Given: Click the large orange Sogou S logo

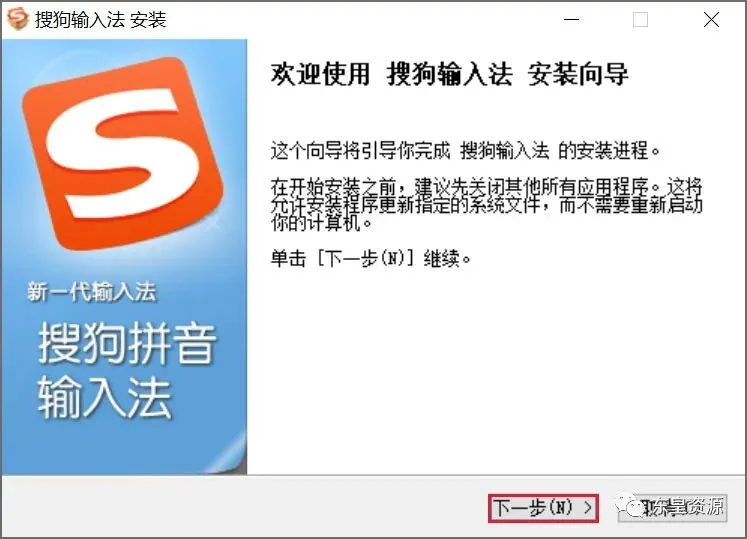Looking at the screenshot, I should click(x=123, y=153).
